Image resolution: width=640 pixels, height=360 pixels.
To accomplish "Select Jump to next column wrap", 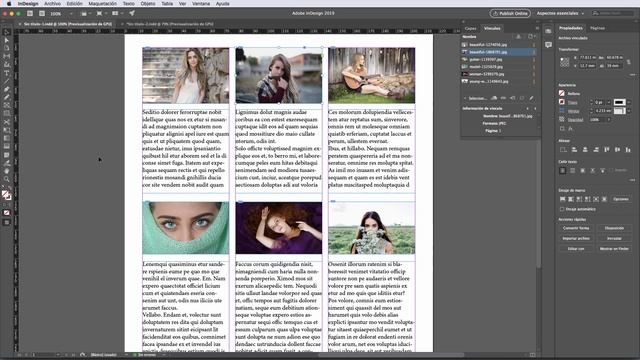I will tap(602, 170).
